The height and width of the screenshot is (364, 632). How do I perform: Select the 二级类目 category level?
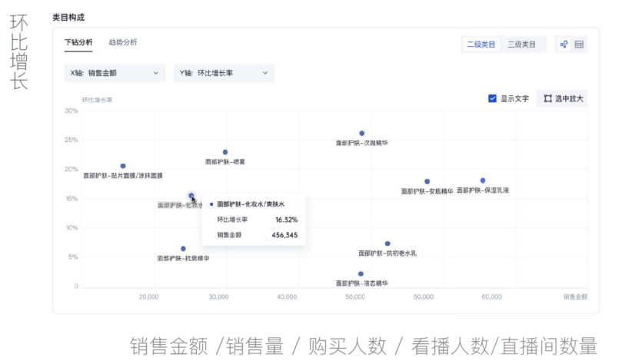click(x=481, y=45)
